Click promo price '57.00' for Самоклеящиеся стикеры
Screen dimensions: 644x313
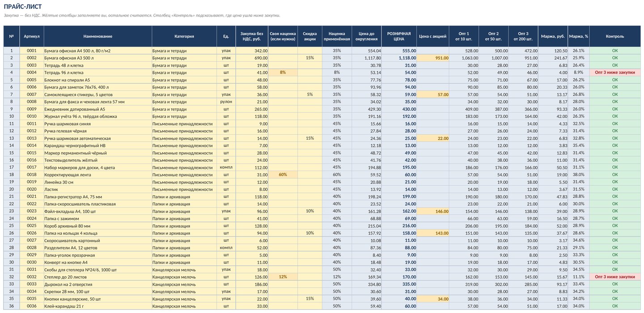click(433, 94)
